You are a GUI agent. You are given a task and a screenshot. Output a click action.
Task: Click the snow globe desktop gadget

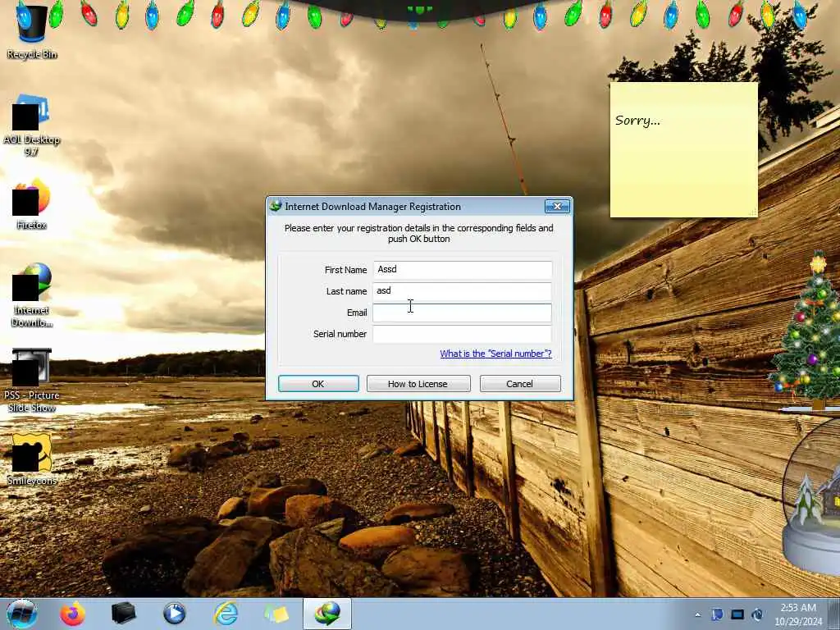[x=811, y=495]
